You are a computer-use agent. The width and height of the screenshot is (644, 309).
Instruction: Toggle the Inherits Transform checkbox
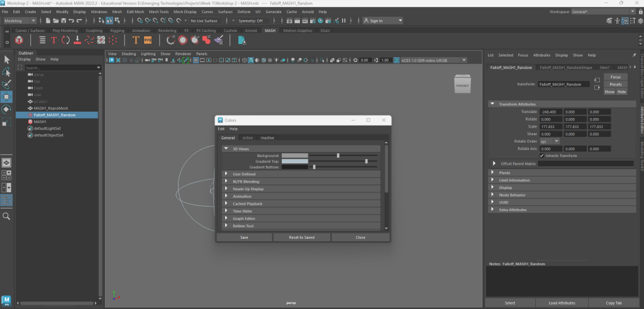(542, 155)
